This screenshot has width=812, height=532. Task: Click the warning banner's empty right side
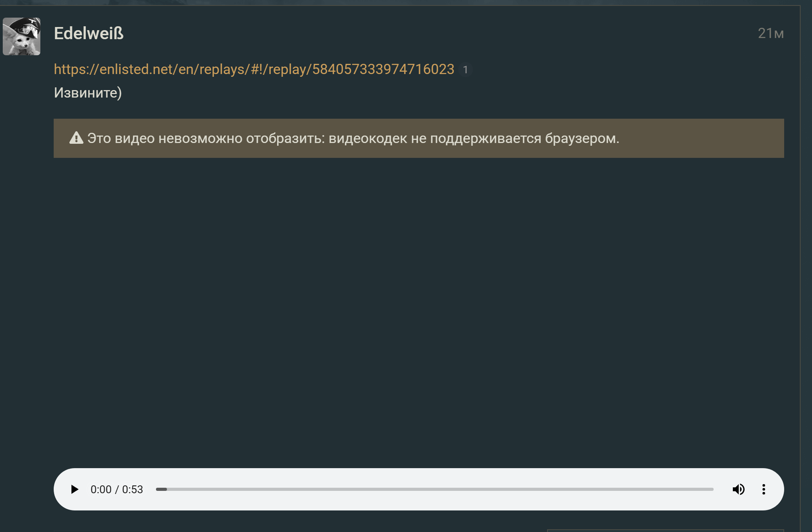705,138
